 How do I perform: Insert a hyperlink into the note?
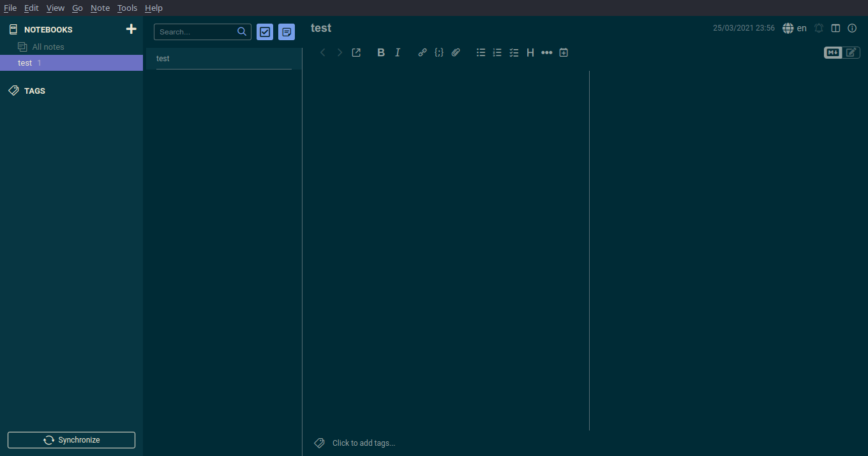[x=422, y=52]
